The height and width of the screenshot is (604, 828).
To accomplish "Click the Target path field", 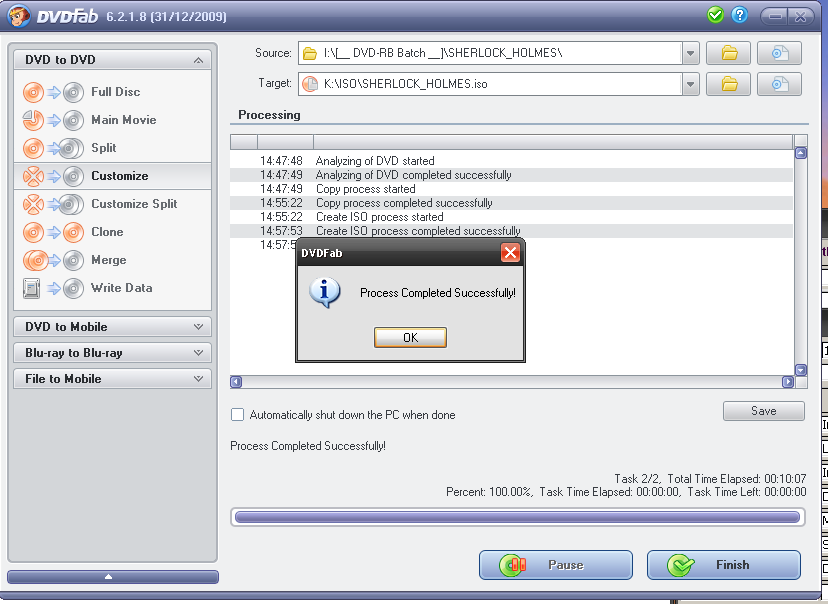I will (x=490, y=84).
